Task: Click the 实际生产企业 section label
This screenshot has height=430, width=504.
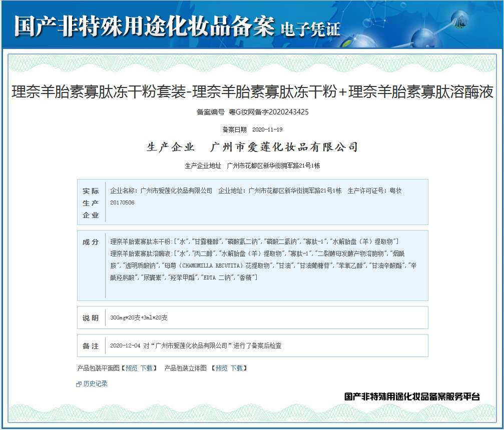Action: pos(91,203)
